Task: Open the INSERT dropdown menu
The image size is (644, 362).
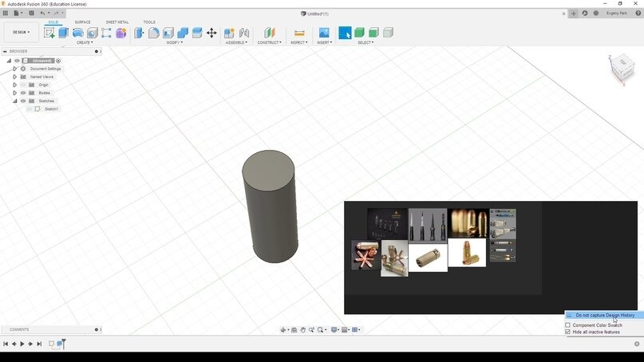Action: click(325, 43)
